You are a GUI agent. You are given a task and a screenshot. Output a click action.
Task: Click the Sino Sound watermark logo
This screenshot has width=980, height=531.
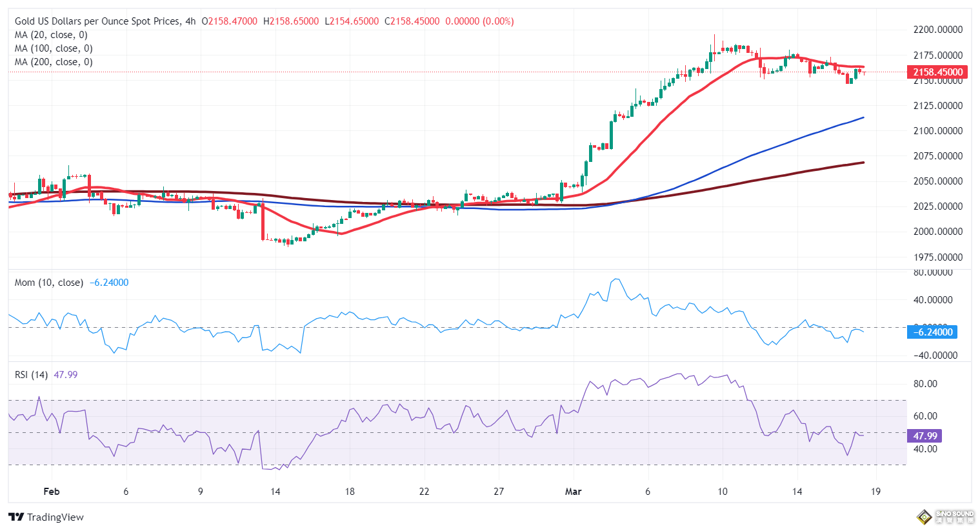[x=945, y=517]
